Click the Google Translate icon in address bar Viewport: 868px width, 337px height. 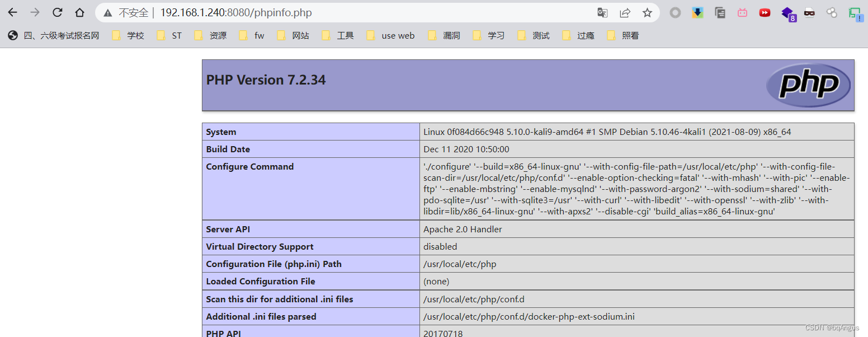point(602,12)
